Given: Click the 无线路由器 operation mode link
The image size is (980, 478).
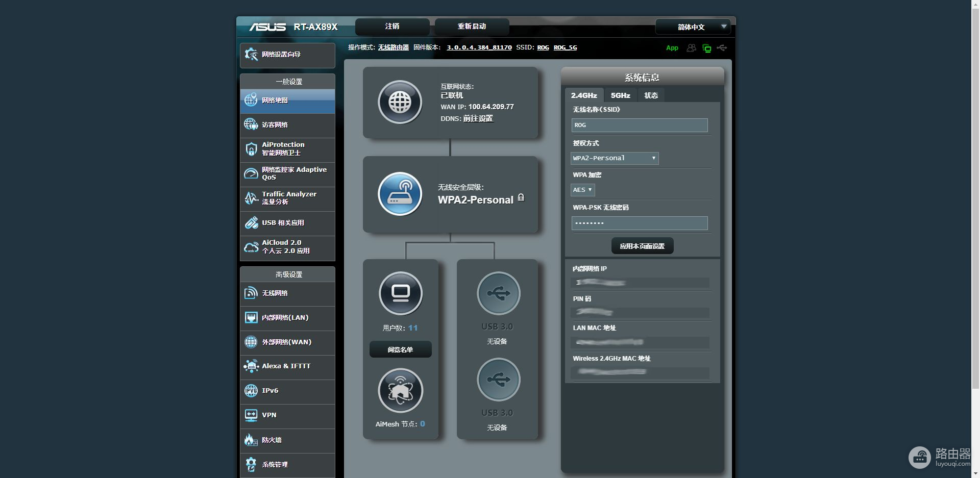Looking at the screenshot, I should 393,47.
